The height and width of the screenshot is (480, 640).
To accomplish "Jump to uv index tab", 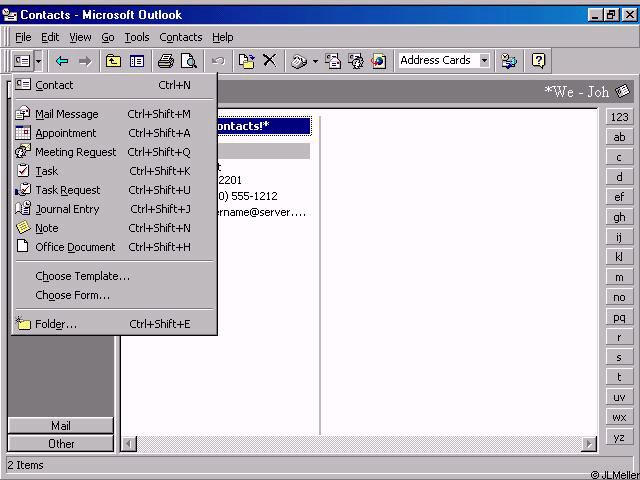I will point(619,397).
